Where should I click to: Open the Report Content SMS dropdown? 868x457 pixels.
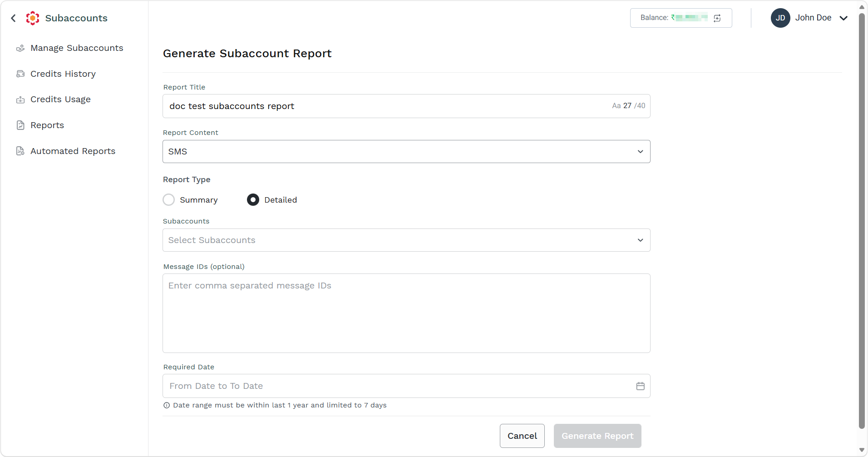click(406, 152)
